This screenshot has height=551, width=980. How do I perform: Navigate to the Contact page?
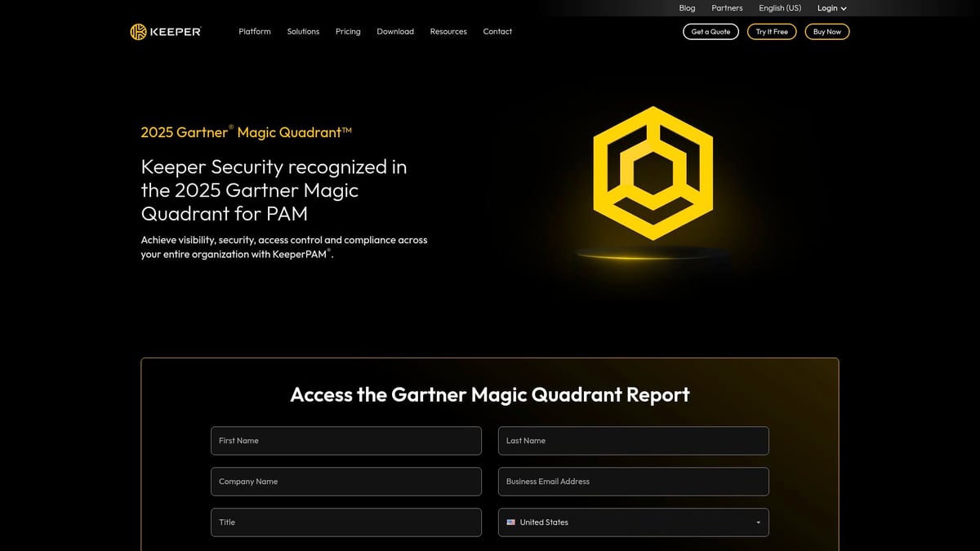(497, 32)
